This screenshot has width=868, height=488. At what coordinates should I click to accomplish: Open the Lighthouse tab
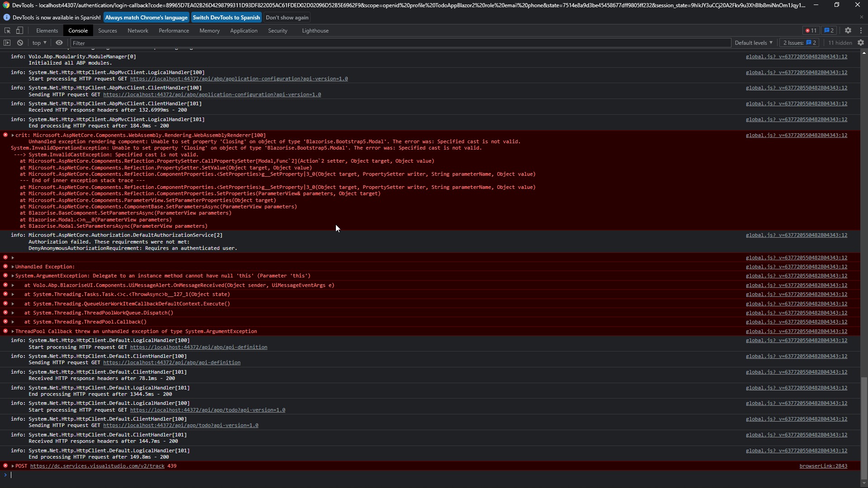[315, 31]
